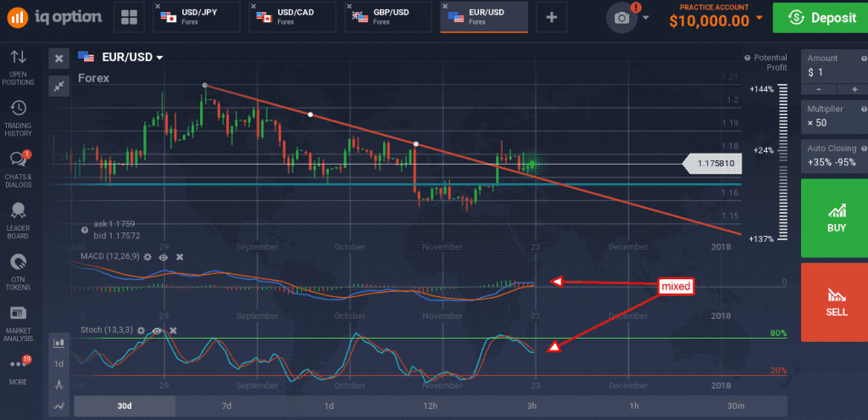Image resolution: width=868 pixels, height=420 pixels.
Task: Open Auto Closing +35% -95% settings
Action: [834, 157]
